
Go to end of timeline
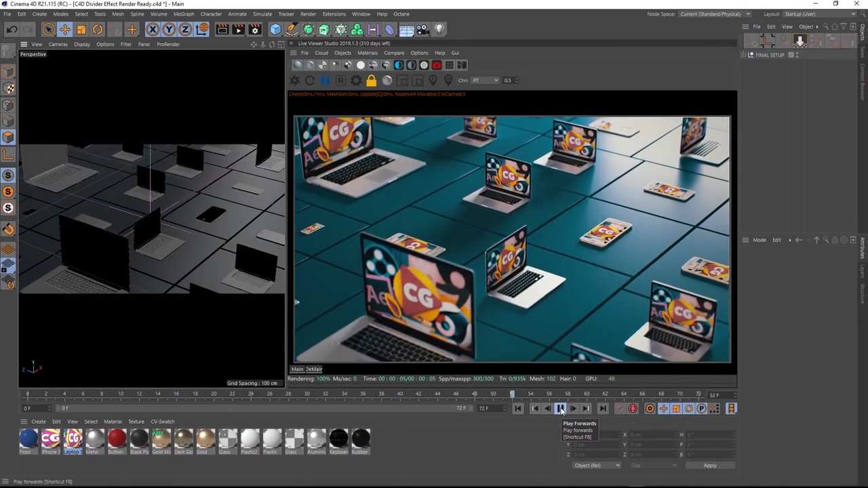click(603, 409)
